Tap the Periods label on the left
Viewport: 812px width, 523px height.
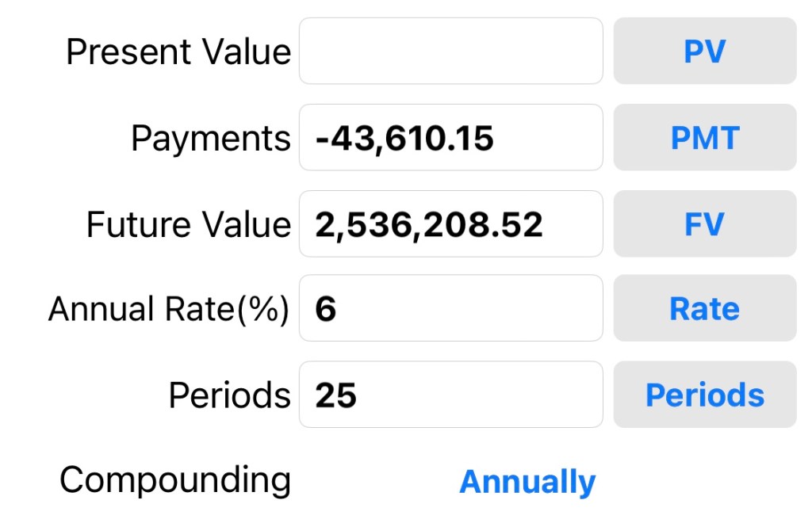coord(229,395)
